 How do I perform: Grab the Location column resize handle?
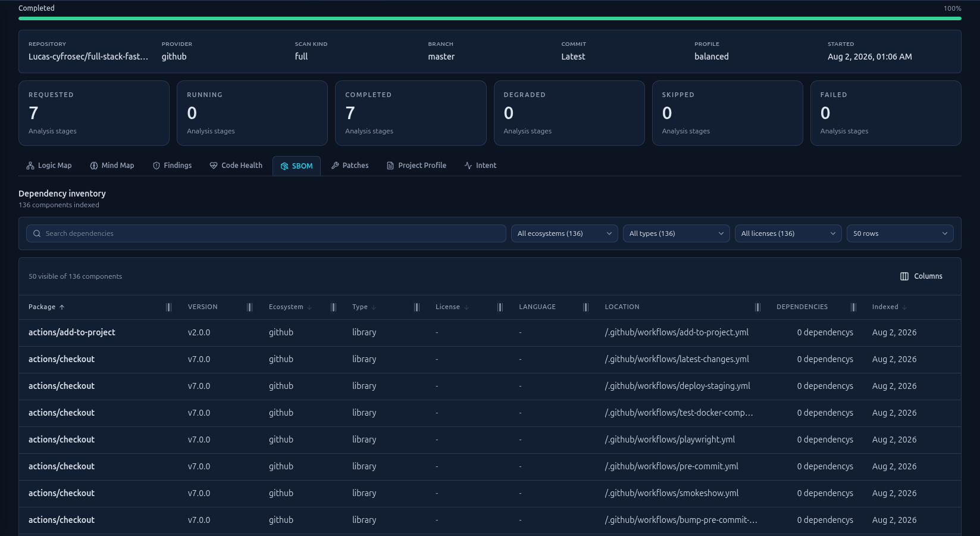[x=758, y=307]
